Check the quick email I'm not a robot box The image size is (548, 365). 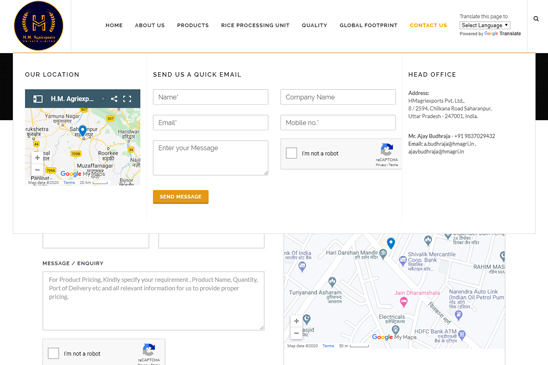[x=291, y=153]
